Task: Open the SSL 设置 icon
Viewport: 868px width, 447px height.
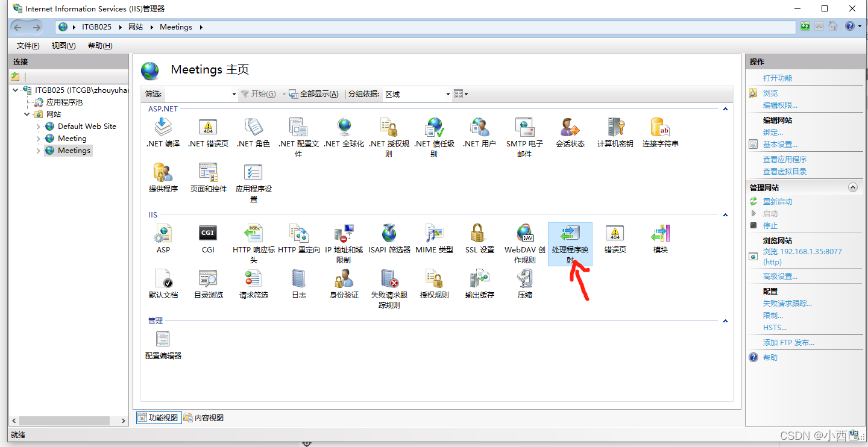Action: pos(479,239)
